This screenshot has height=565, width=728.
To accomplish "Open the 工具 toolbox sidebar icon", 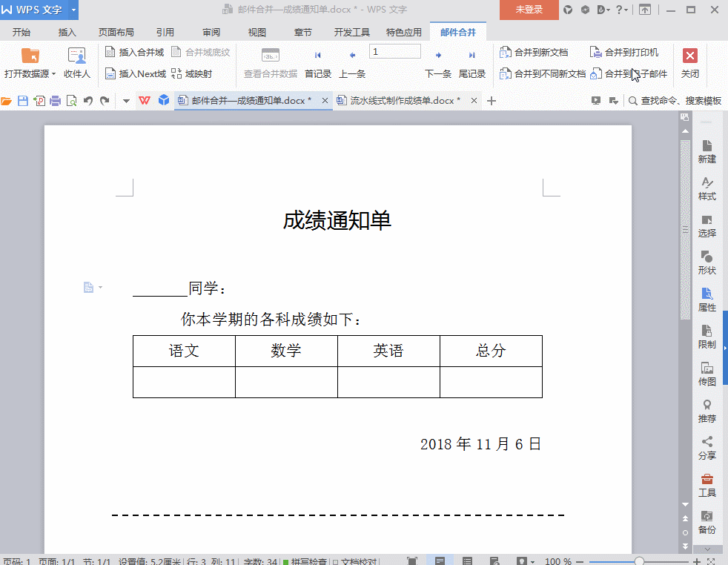I will coord(707,485).
